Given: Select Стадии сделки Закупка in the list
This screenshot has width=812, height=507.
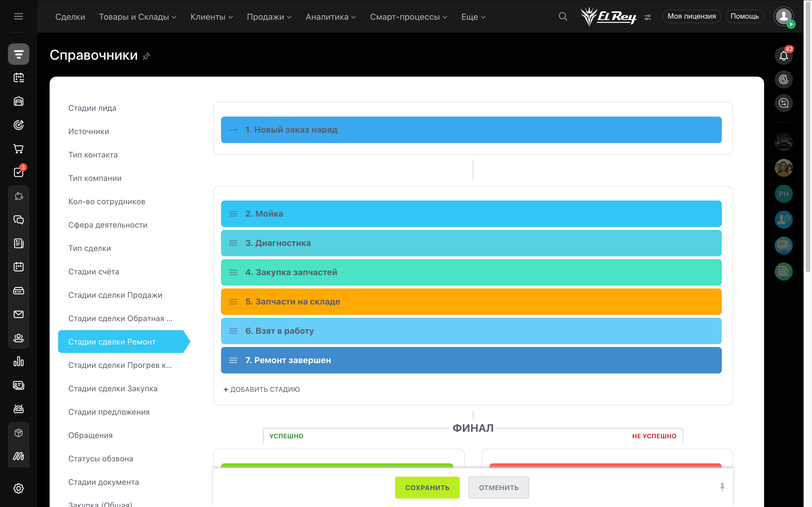Looking at the screenshot, I should click(x=113, y=388).
